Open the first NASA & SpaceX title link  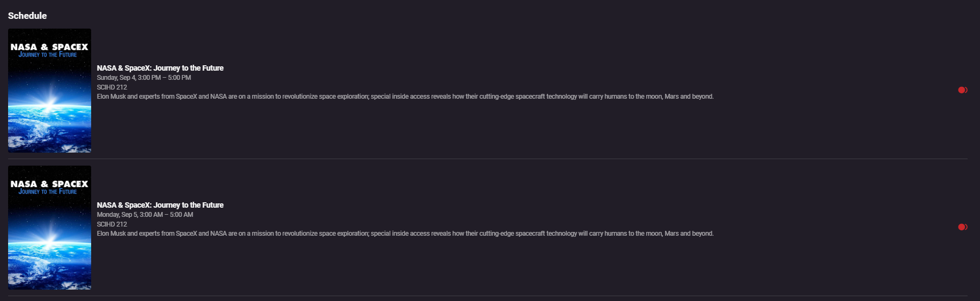click(160, 68)
